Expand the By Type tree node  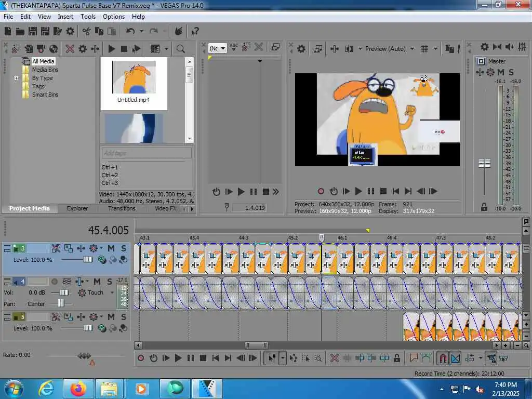(16, 78)
